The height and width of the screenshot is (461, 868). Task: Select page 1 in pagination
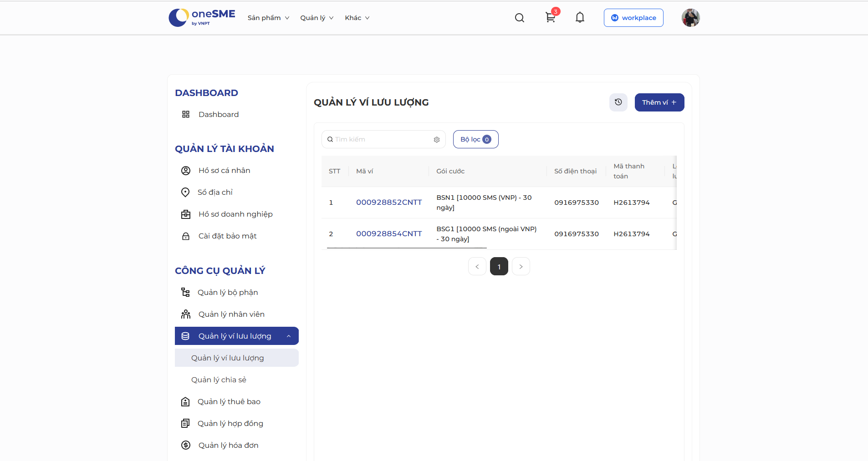coord(499,266)
